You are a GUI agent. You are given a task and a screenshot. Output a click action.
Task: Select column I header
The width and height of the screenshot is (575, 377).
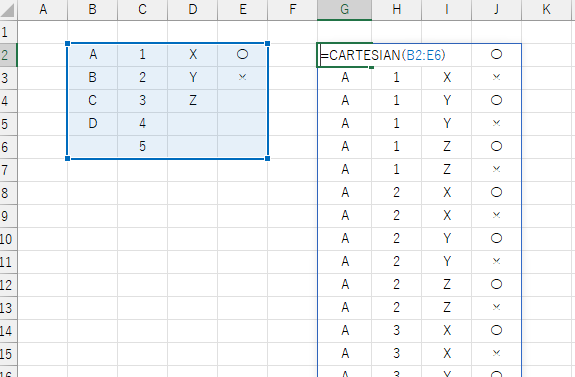[447, 10]
